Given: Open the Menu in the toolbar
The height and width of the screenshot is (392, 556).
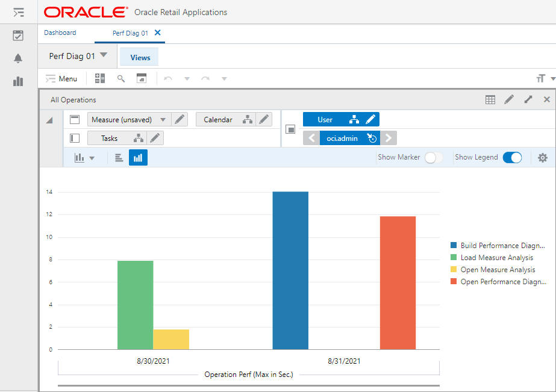Looking at the screenshot, I should [x=61, y=78].
